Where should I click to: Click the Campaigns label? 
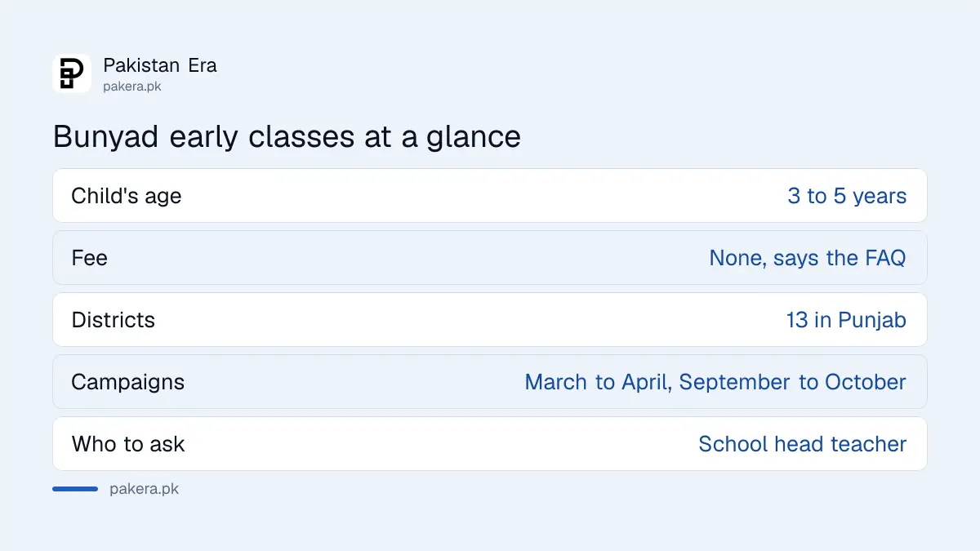click(x=128, y=383)
